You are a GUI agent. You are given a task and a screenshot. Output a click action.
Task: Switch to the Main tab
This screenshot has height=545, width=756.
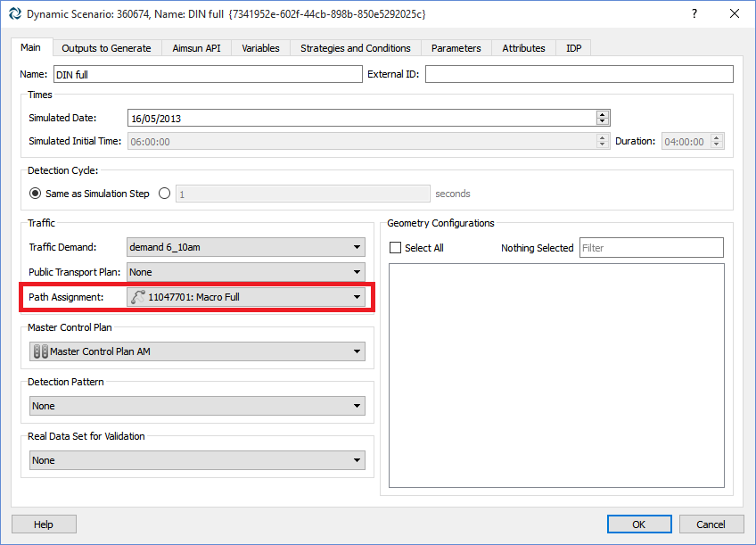(x=30, y=47)
